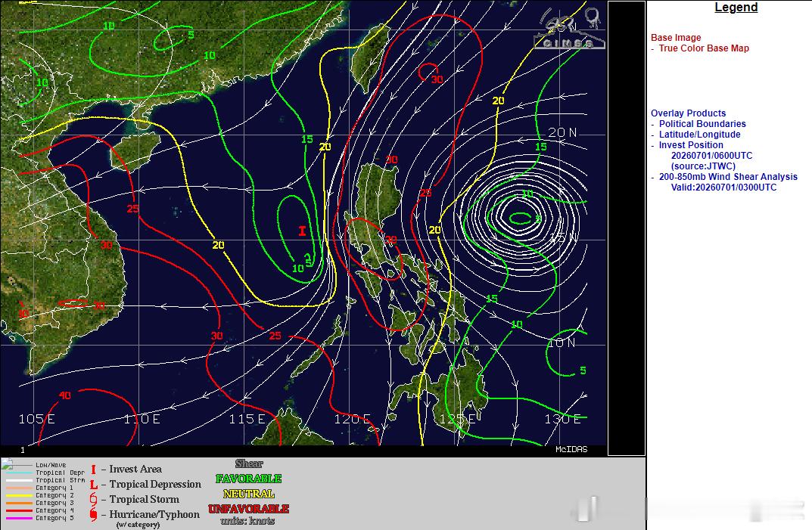The width and height of the screenshot is (812, 530).
Task: Click the yellow Category 2 line swatch
Action: coord(19,496)
